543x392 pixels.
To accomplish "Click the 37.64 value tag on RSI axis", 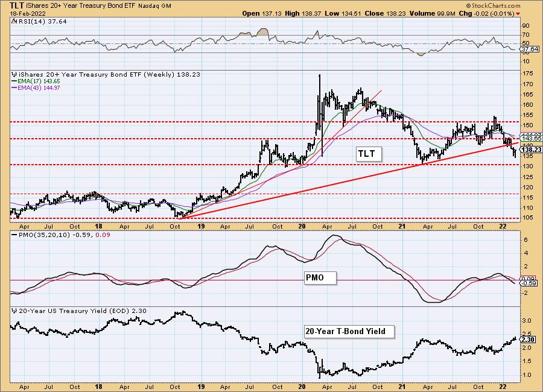I will click(x=530, y=49).
